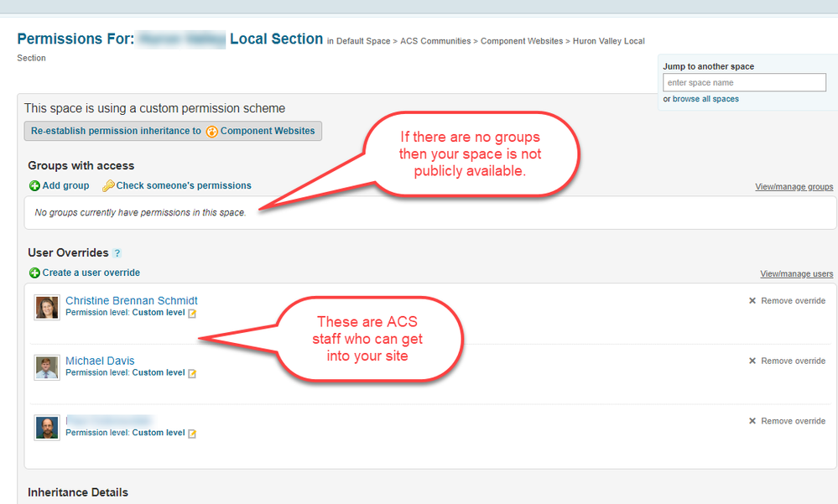The width and height of the screenshot is (838, 504).
Task: Go to ACS Communities in the breadcrumb
Action: (x=435, y=41)
